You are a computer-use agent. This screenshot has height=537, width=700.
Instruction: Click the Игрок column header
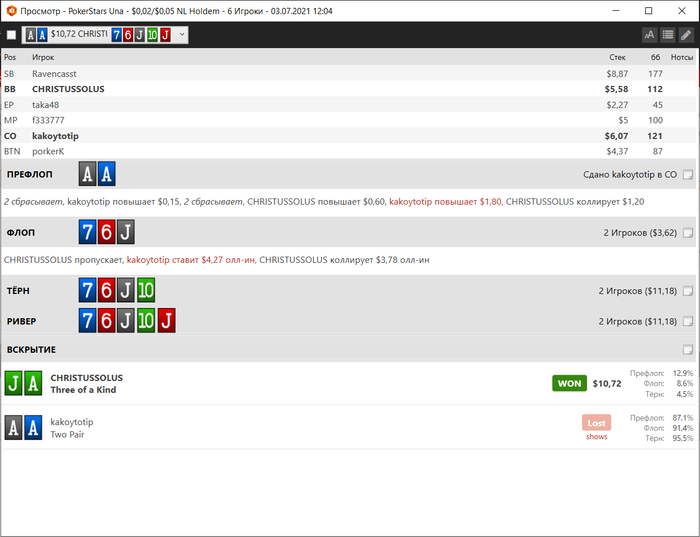[43, 57]
